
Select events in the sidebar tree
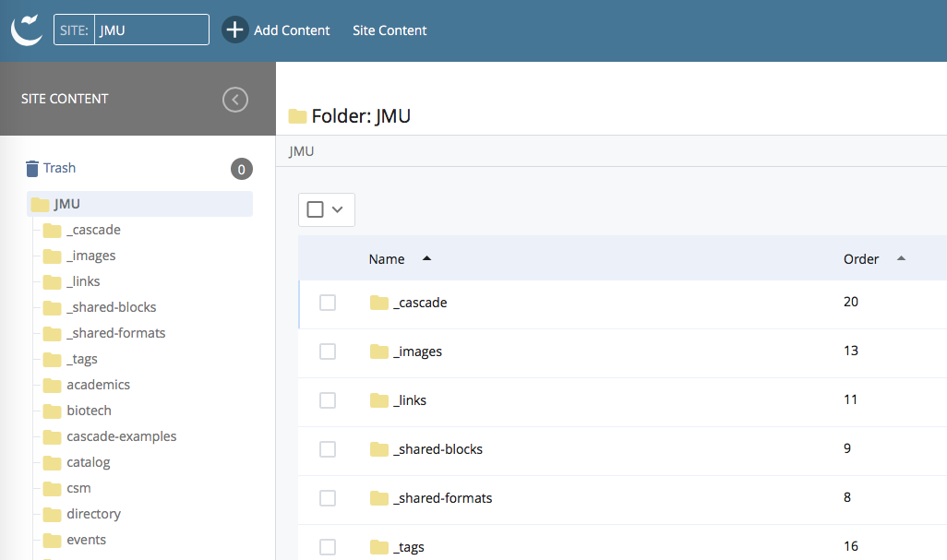pyautogui.click(x=87, y=540)
